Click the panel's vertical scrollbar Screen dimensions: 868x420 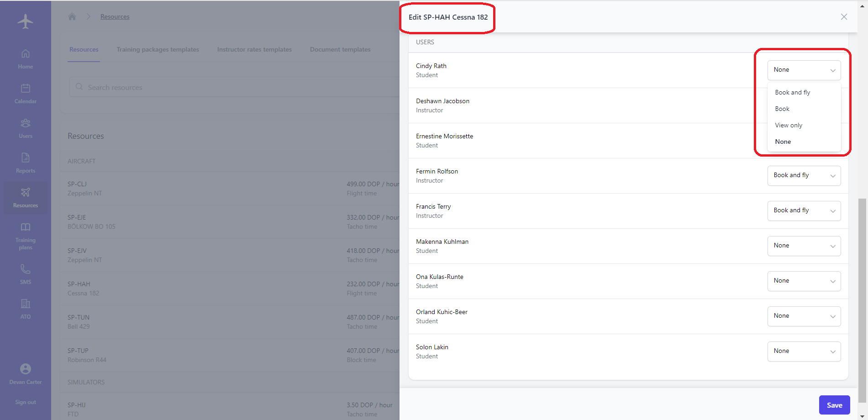pos(862,300)
